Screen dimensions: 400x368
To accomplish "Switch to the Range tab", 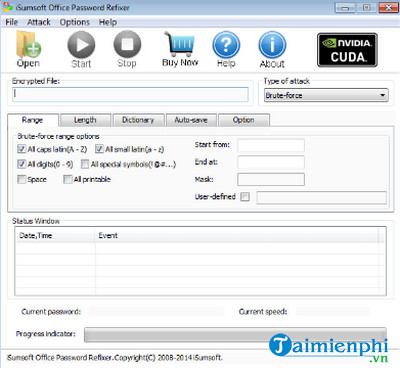I will click(32, 120).
